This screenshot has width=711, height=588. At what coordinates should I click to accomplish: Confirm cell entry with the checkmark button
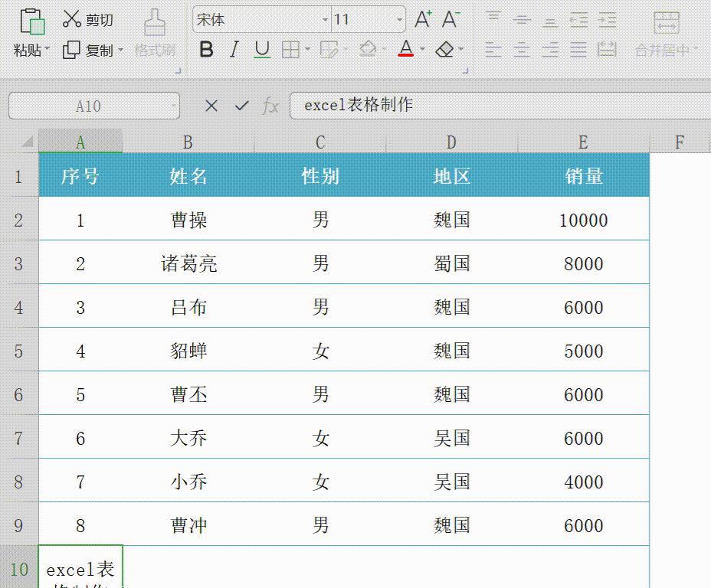[x=241, y=106]
